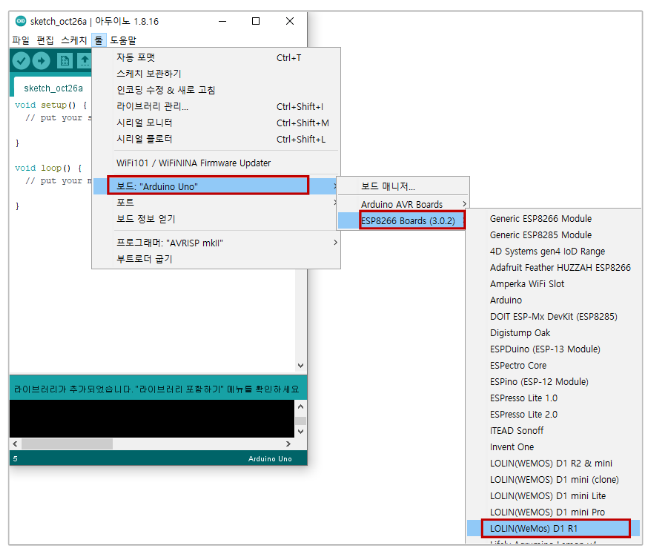Open the 툴 menu
Screen dimensions: 649x551
coord(99,40)
